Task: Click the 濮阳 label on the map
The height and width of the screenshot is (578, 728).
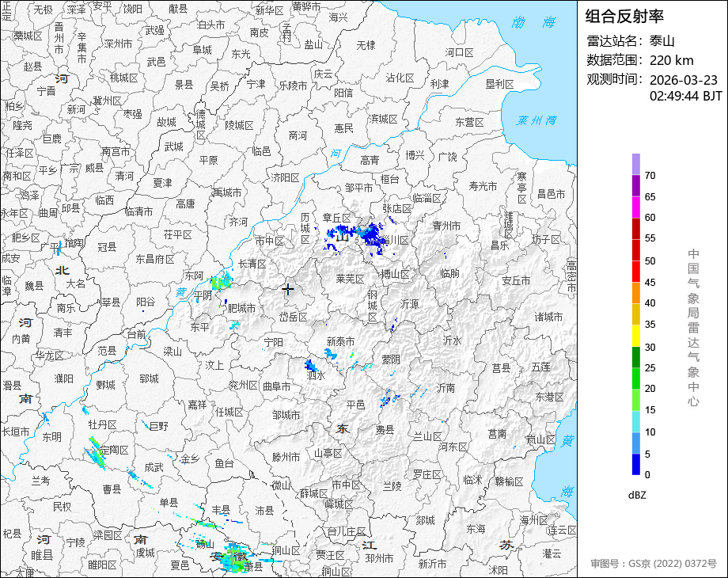Action: tap(63, 378)
